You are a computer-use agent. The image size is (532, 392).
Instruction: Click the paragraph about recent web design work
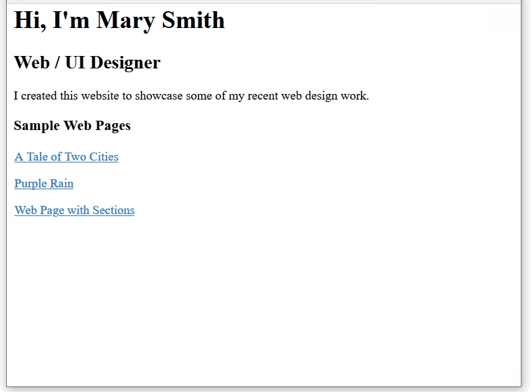click(x=191, y=96)
